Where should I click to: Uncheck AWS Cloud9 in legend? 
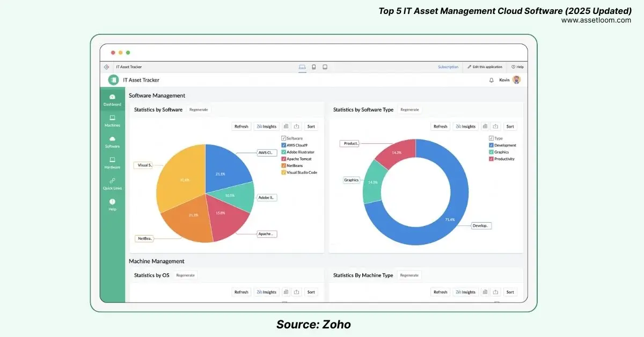[x=284, y=145]
